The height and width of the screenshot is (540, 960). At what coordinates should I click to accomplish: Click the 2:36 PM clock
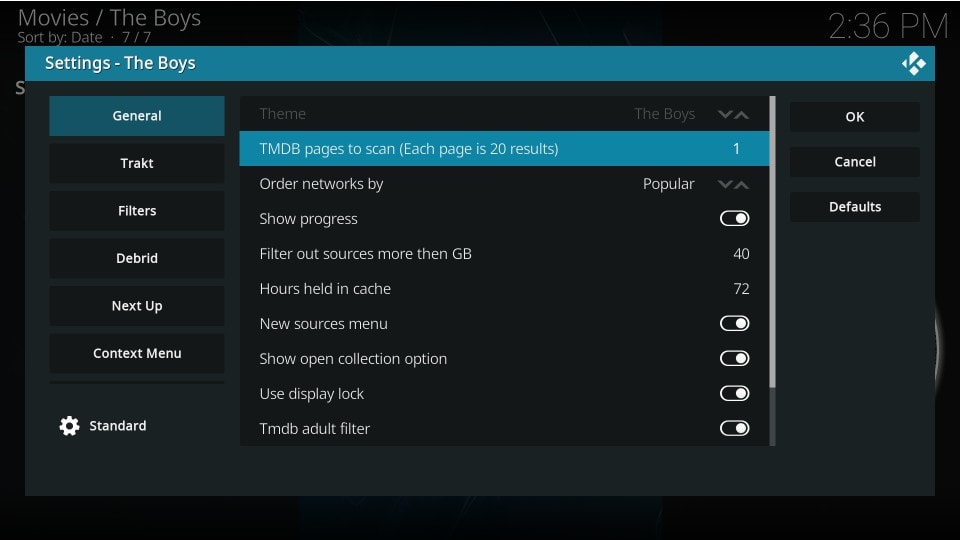888,27
